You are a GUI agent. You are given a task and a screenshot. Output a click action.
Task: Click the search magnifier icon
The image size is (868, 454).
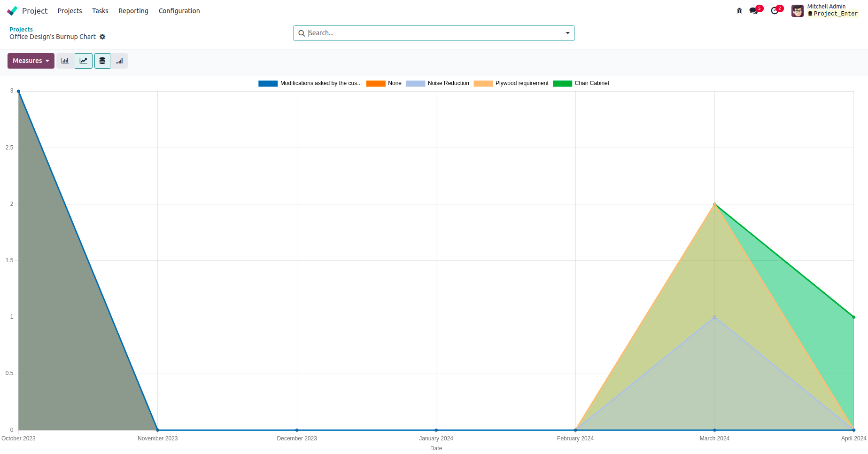point(302,33)
